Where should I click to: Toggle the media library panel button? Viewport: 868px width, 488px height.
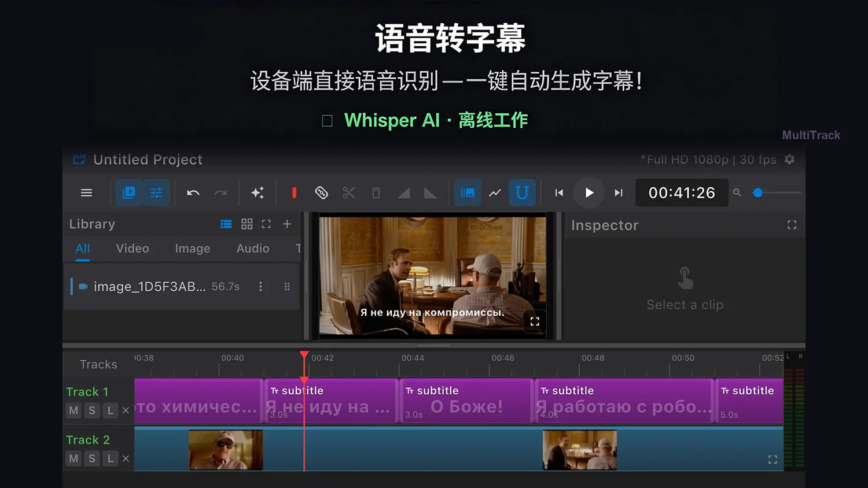129,193
